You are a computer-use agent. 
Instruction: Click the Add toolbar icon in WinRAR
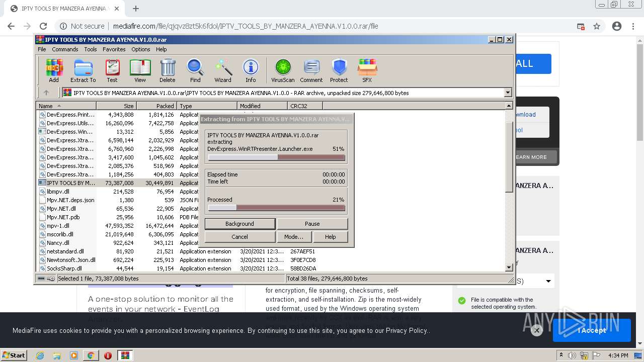[x=54, y=70]
